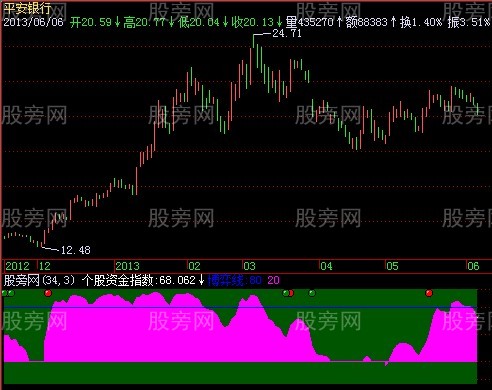Jump to month 05 on the time axis
The image size is (492, 390).
392,266
